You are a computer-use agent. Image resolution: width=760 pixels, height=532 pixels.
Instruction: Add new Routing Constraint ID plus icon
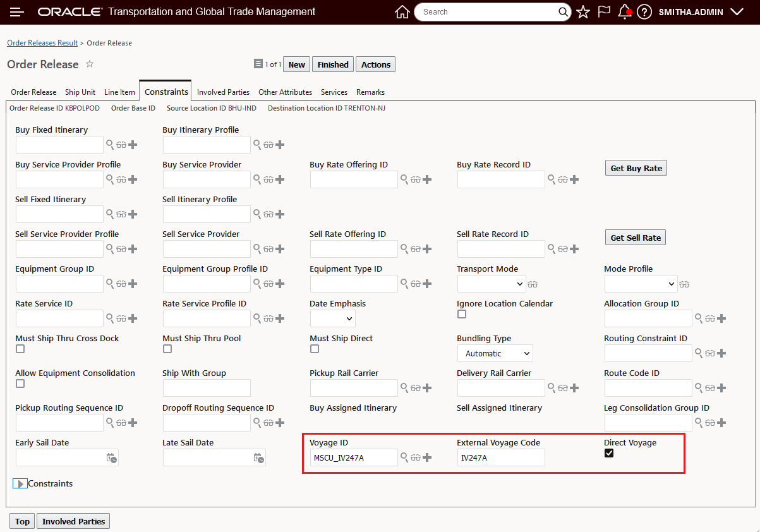pyautogui.click(x=721, y=353)
